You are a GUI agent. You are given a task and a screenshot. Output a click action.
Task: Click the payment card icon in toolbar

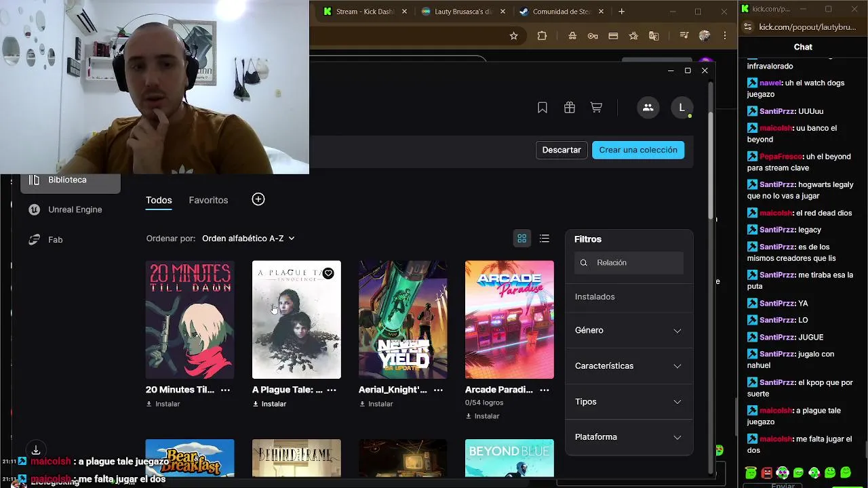613,36
